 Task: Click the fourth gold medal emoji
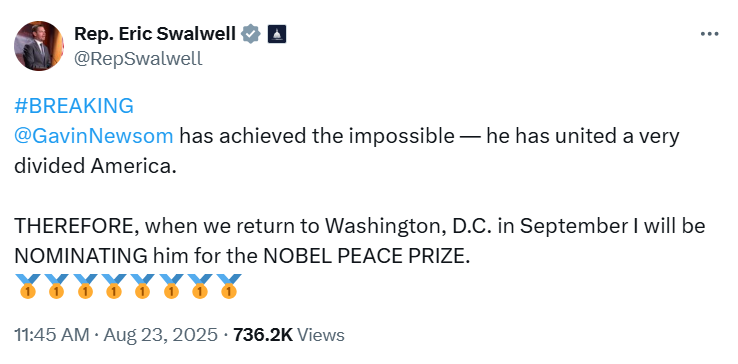click(x=114, y=286)
